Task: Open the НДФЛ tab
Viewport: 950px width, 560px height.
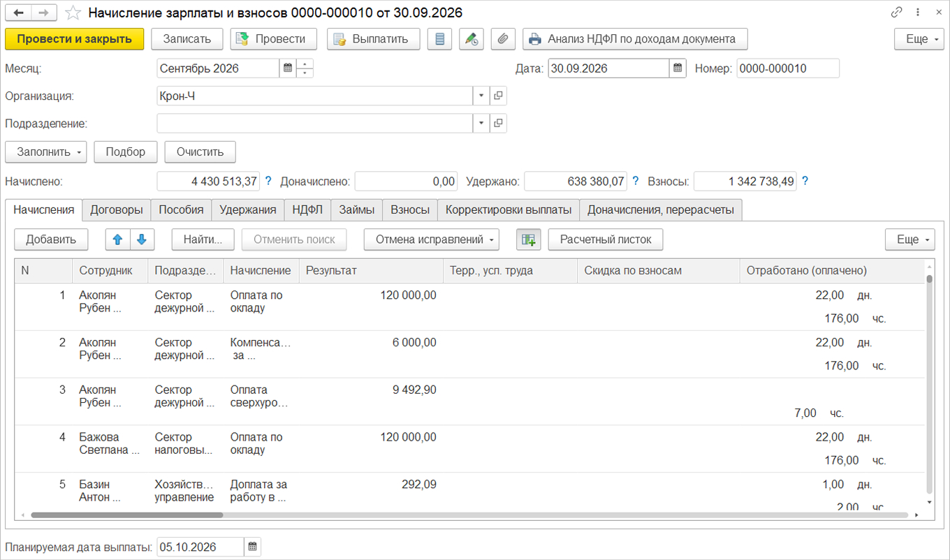Action: (x=307, y=209)
